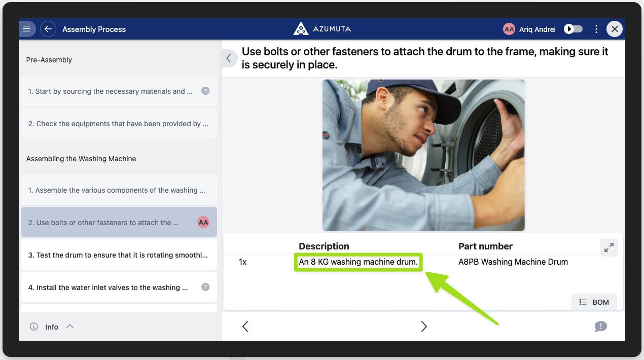The image size is (644, 360).
Task: Click help icon on water inlet valves step
Action: coord(205,287)
